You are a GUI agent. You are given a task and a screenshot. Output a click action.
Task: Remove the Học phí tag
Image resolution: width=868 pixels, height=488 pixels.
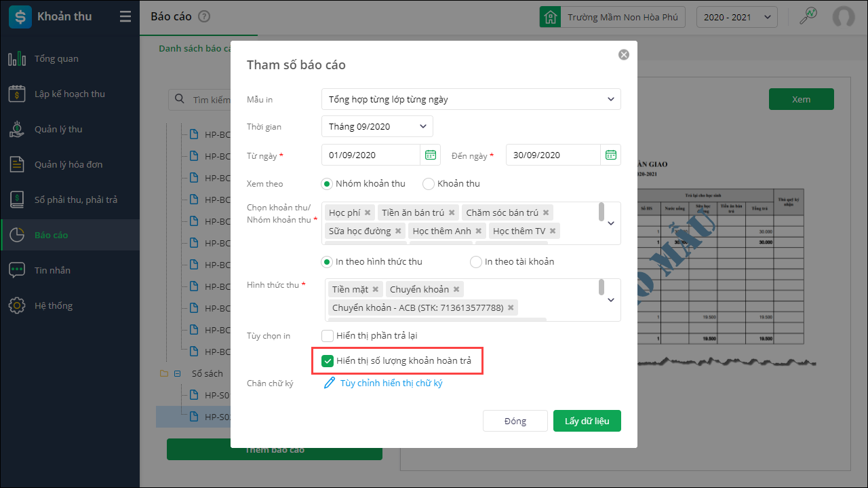(x=368, y=212)
